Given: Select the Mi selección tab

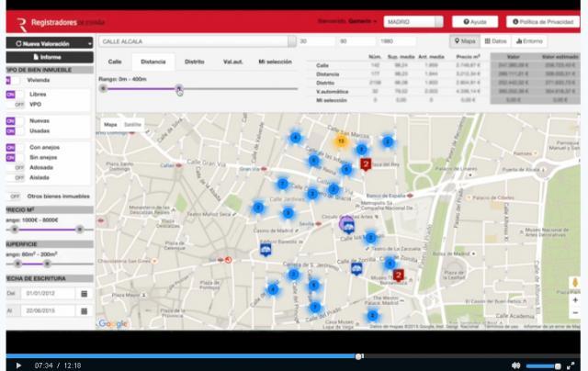Looking at the screenshot, I should pos(275,62).
